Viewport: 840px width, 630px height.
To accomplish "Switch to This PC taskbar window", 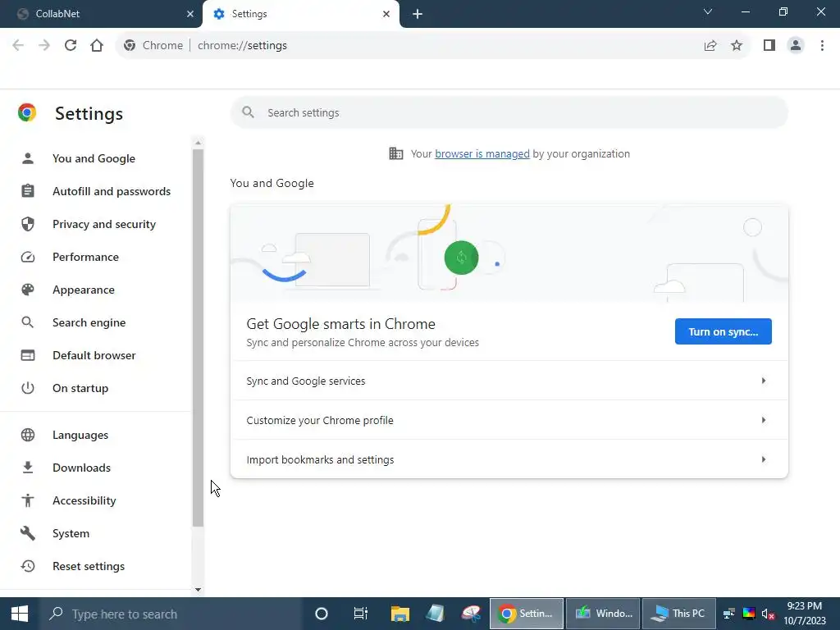I will coord(678,614).
